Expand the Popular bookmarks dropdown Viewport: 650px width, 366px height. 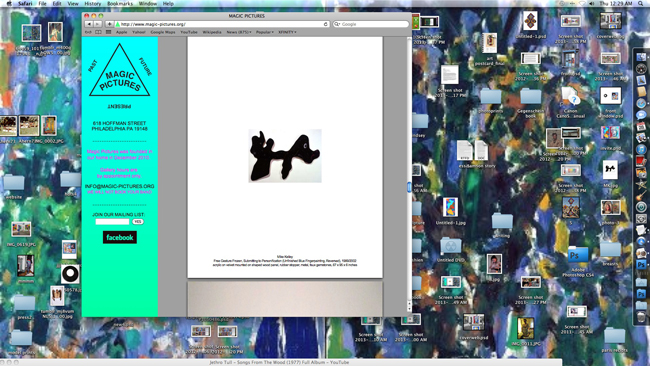click(264, 32)
